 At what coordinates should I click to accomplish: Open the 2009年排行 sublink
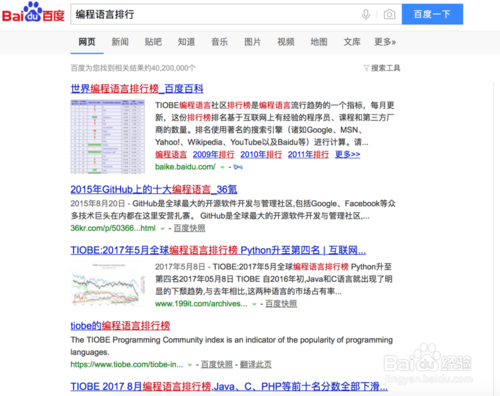(x=213, y=154)
